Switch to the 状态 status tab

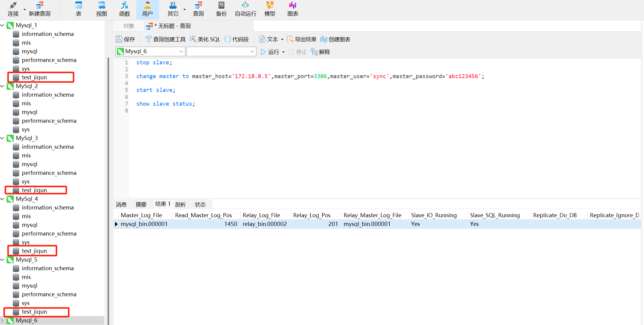point(200,204)
